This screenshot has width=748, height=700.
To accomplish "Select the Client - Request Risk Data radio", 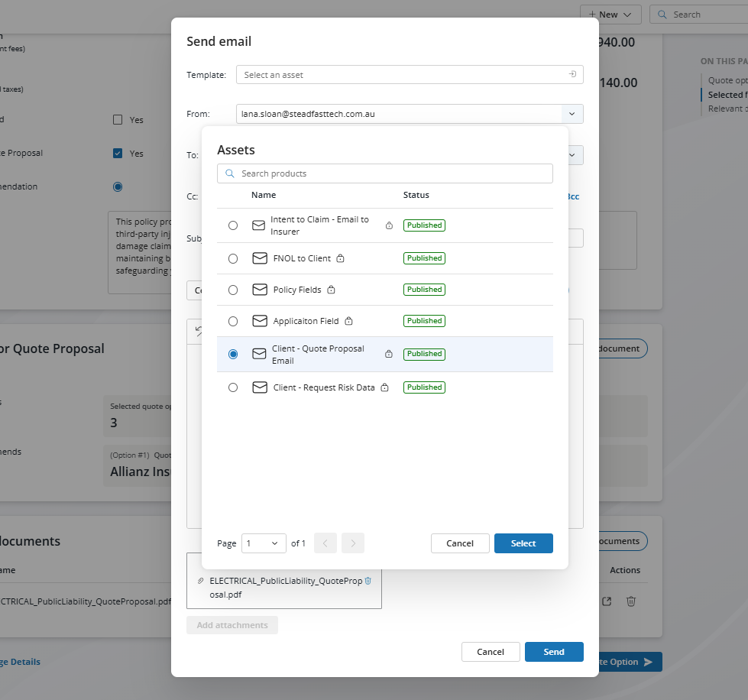I will (233, 387).
